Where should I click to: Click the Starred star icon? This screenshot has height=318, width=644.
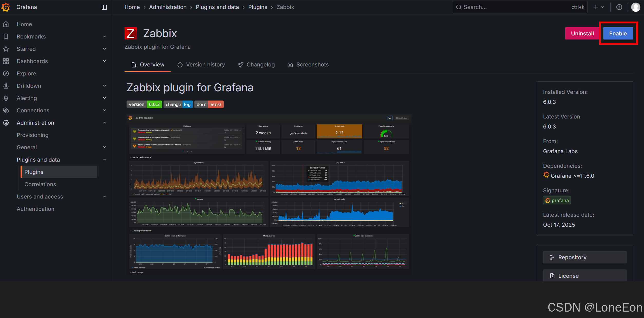click(x=6, y=49)
